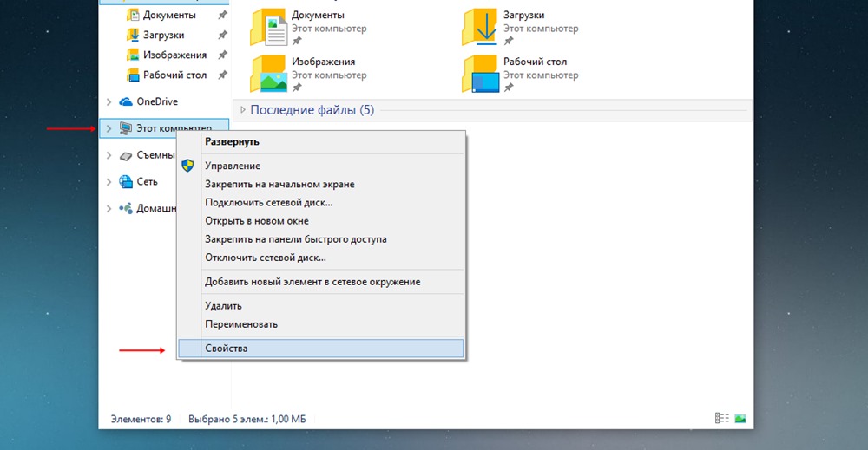The width and height of the screenshot is (868, 450).
Task: Switch to details view in status bar
Action: tap(722, 419)
